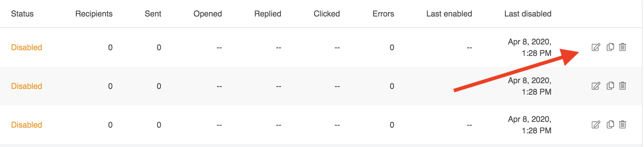This screenshot has width=644, height=147.
Task: Click edit icon in first row
Action: point(596,47)
